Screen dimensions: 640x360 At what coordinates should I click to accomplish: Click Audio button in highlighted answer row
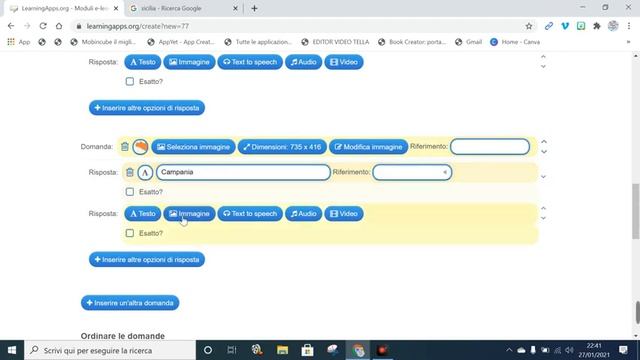tap(303, 213)
